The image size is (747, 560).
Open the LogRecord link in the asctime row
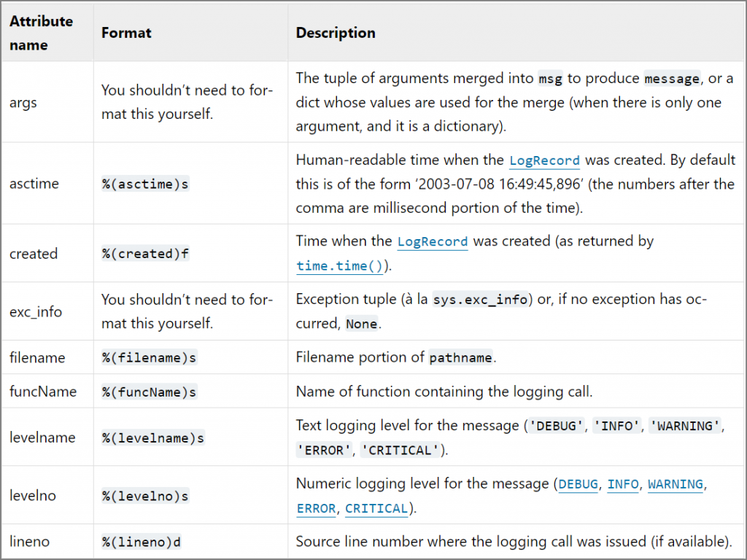click(x=544, y=160)
